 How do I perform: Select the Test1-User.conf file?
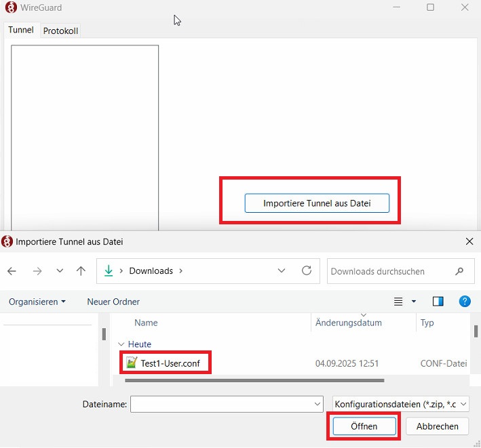[170, 363]
